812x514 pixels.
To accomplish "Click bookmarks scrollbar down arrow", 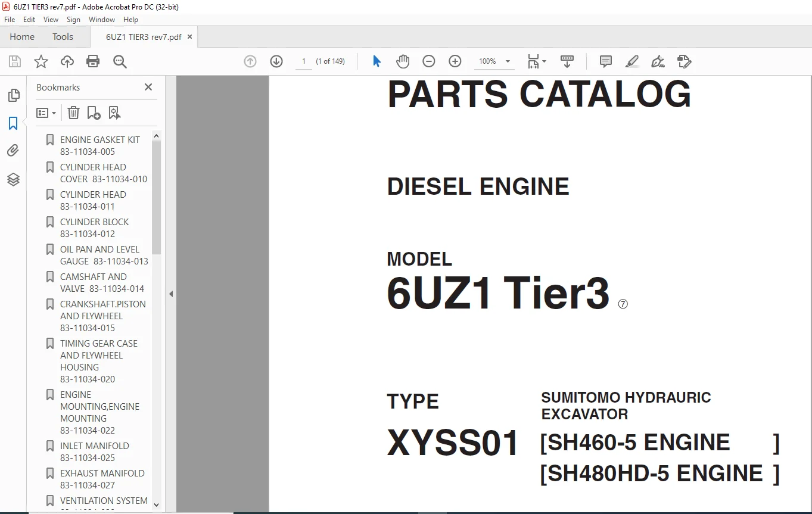I will pos(157,504).
